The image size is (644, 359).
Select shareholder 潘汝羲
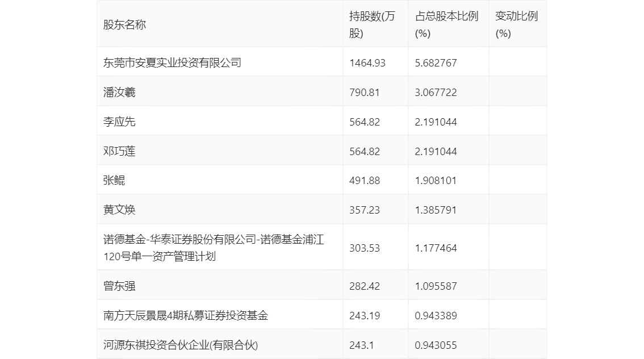tap(119, 93)
